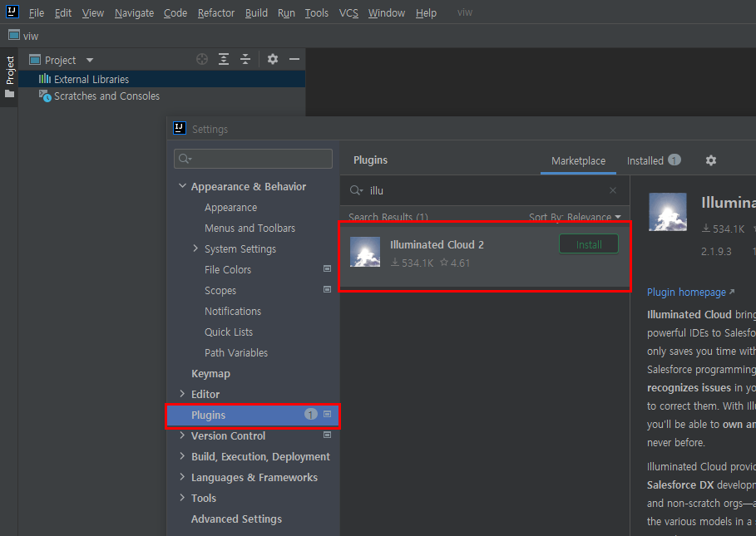Click the Collapse All icon in Project panel

pyautogui.click(x=245, y=59)
